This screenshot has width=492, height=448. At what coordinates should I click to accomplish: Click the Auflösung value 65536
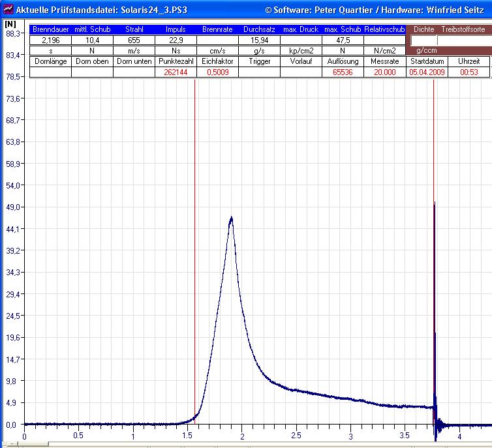tap(343, 72)
